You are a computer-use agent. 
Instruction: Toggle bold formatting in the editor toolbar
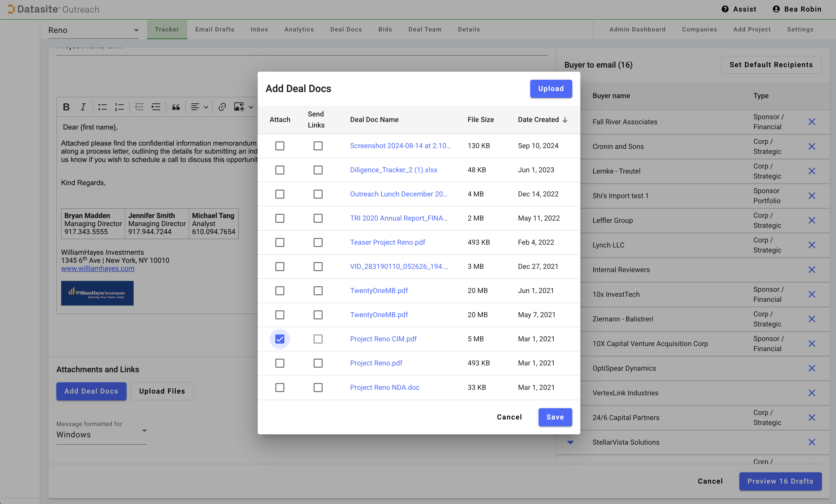(x=66, y=107)
